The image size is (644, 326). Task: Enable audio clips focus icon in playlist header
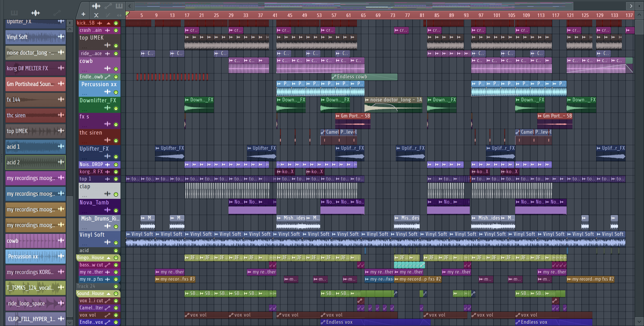pos(96,6)
